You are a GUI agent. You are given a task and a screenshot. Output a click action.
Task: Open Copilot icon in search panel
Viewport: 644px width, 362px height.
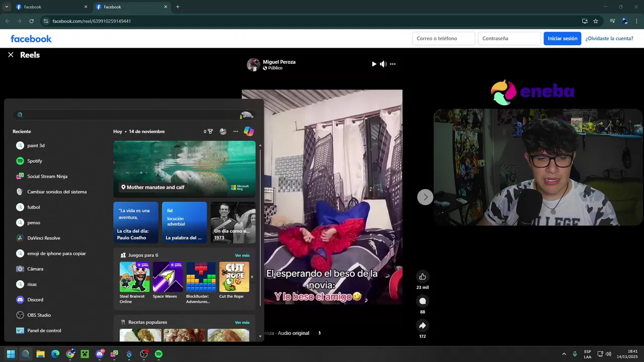[249, 131]
